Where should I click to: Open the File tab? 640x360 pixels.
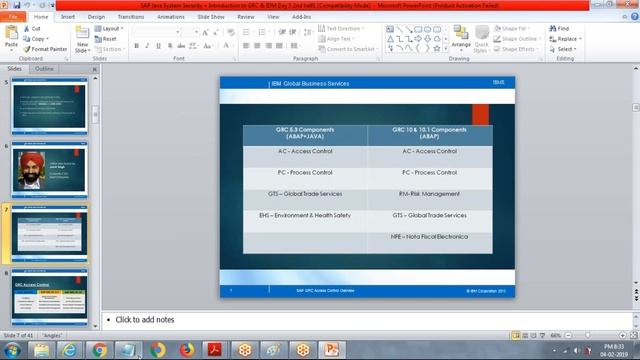[13, 17]
